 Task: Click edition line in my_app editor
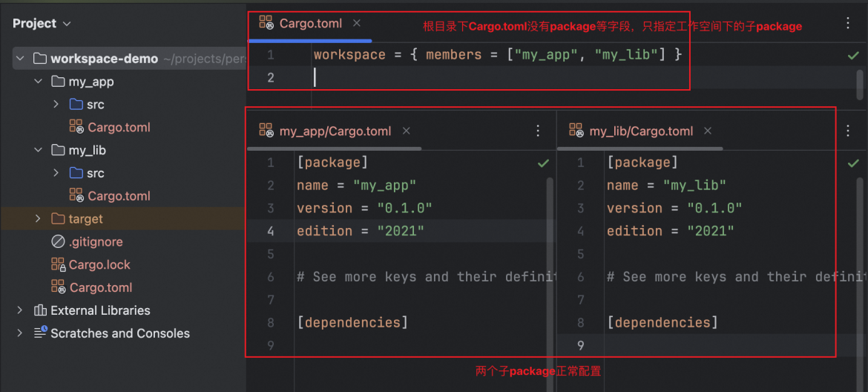[x=360, y=231]
